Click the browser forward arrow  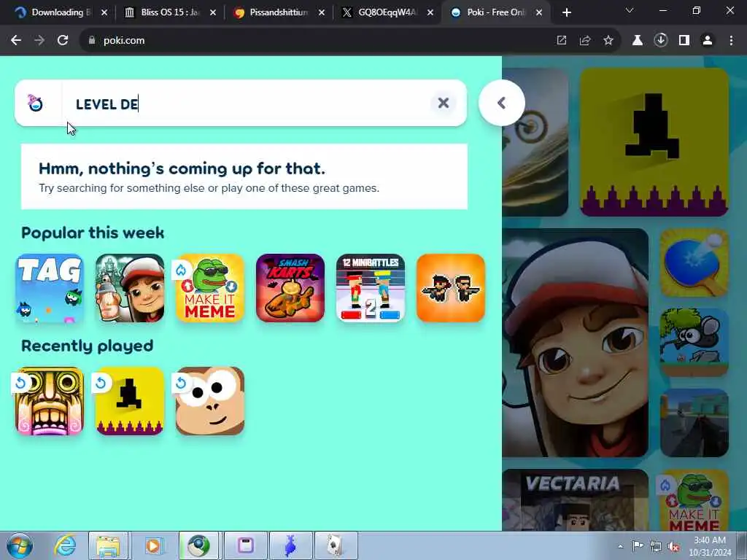pos(39,41)
